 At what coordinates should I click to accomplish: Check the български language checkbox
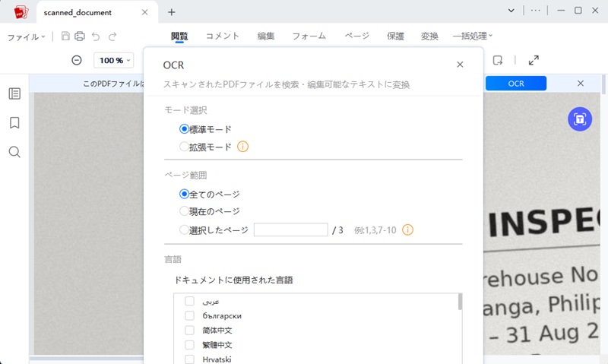189,315
